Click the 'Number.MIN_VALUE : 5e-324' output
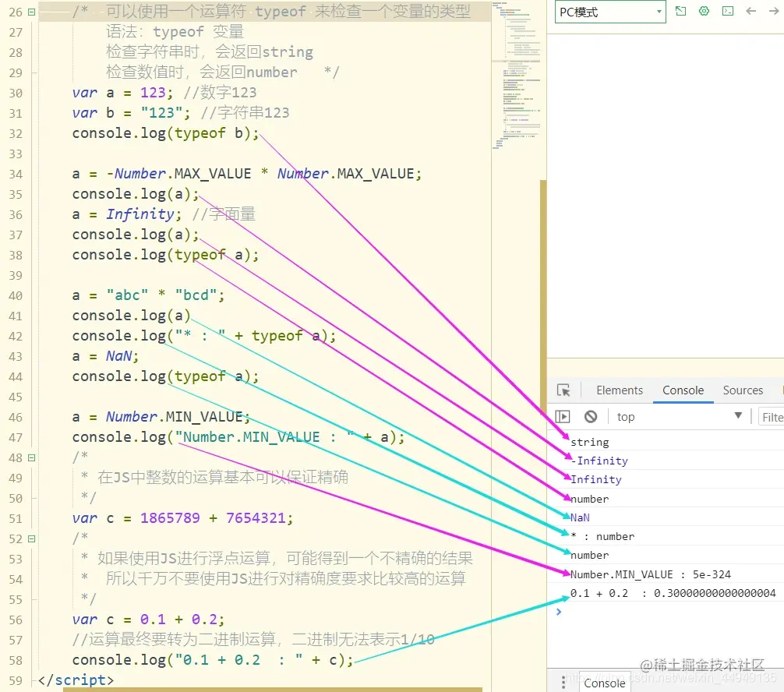Screen dimensions: 784x692 click(651, 574)
